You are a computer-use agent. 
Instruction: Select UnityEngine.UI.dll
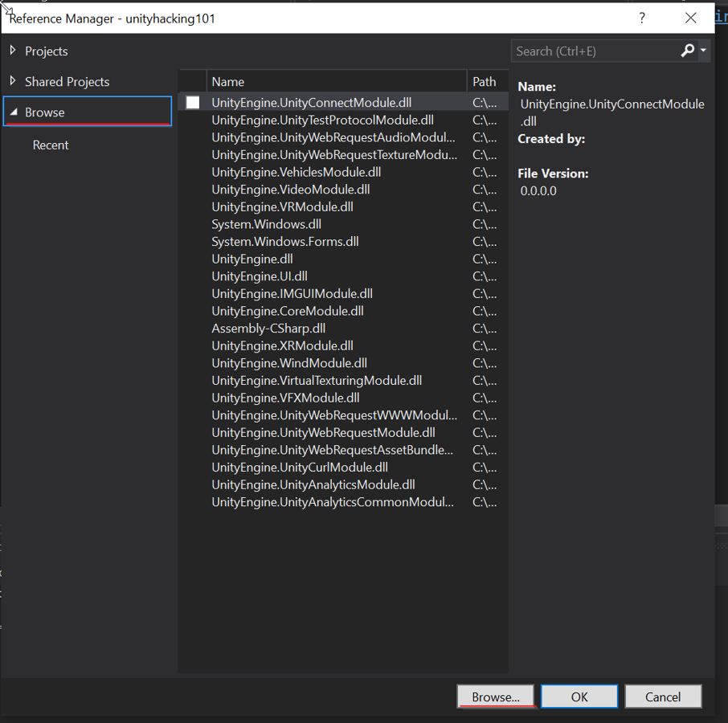[x=343, y=276]
